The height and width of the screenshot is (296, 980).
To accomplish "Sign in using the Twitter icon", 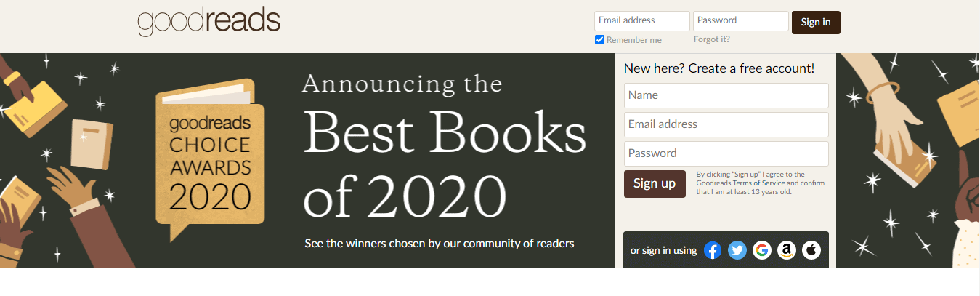I will [737, 251].
